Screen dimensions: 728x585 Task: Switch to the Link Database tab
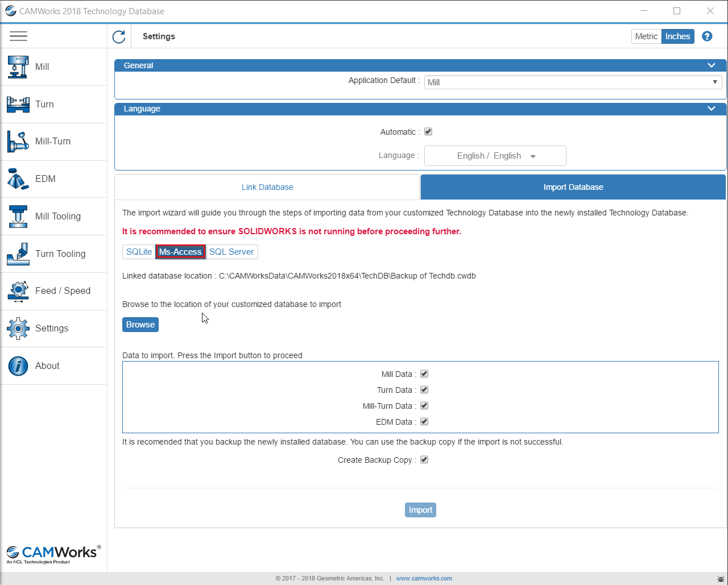point(267,187)
